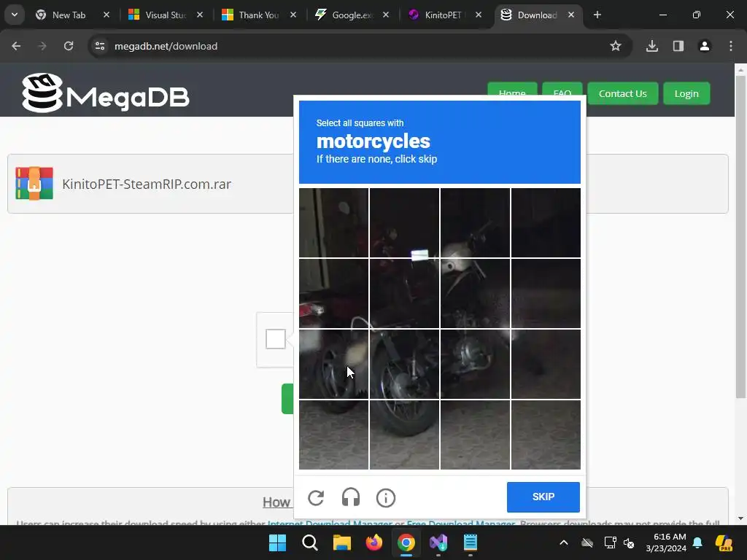Open Windows taskbar Search
Image resolution: width=747 pixels, height=560 pixels.
[x=309, y=542]
